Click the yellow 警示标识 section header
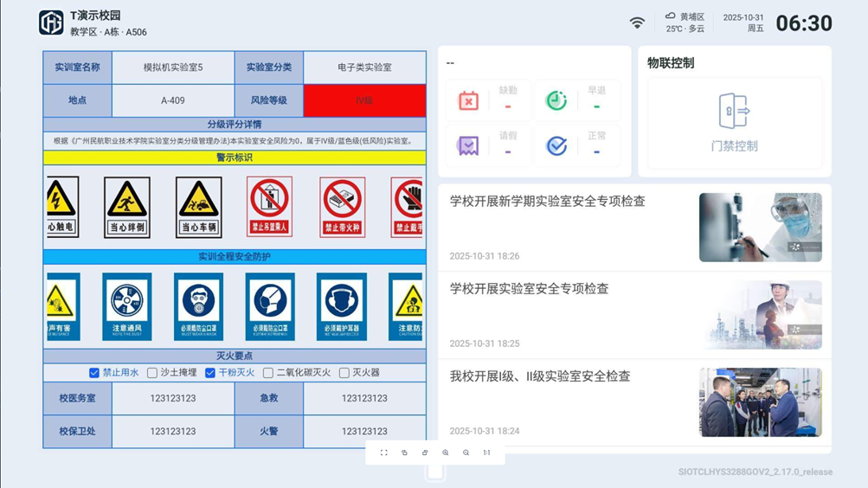Screen dimensions: 868x488 235,157
